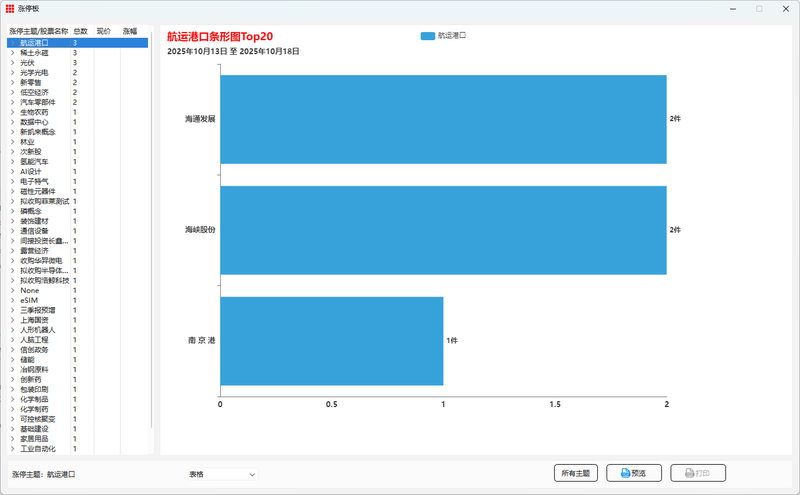This screenshot has width=800, height=495.
Task: Expand the 稀土永磁 row chevron
Action: 13,53
